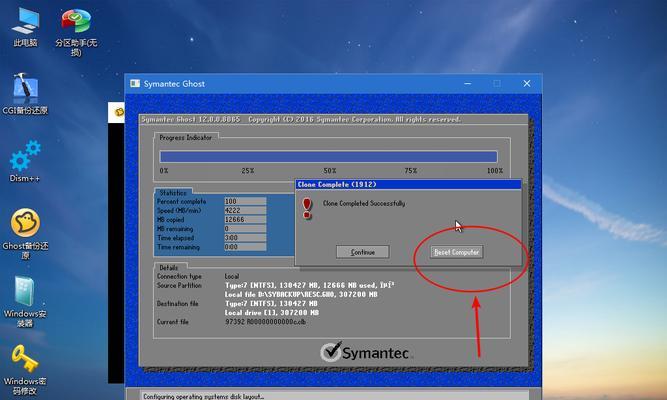Click the 'Progress Indicator' group label
Screen dimensions: 667x400
pos(185,137)
